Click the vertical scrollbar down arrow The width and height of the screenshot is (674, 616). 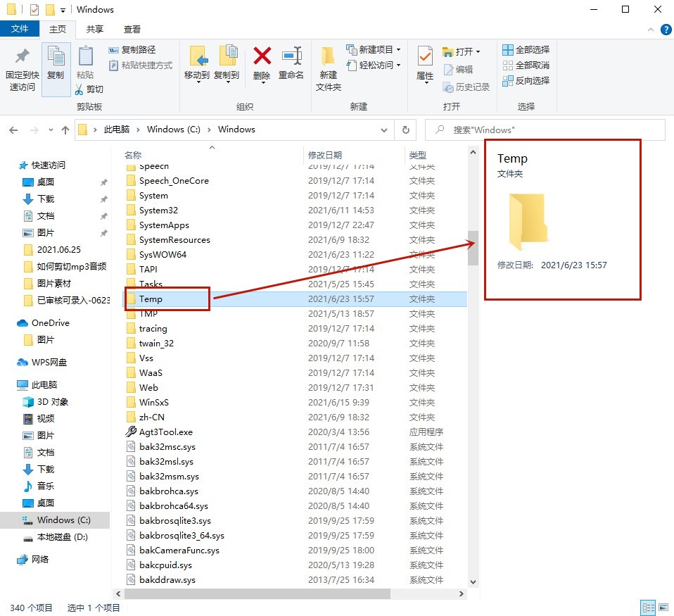pos(473,582)
